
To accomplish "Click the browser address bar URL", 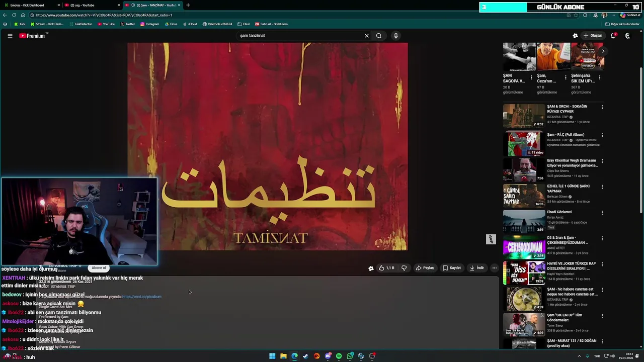I will coord(104,15).
